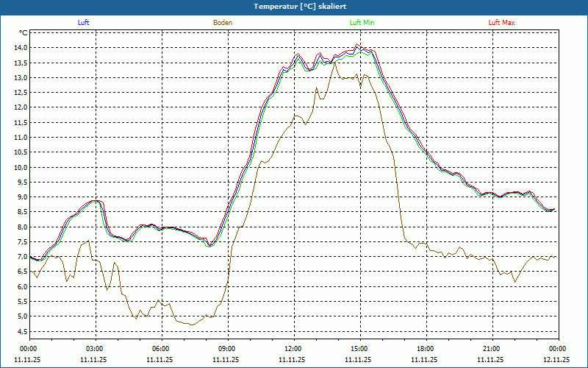Click the 5,5 y-axis value
Image resolution: width=588 pixels, height=368 pixels.
pos(23,302)
